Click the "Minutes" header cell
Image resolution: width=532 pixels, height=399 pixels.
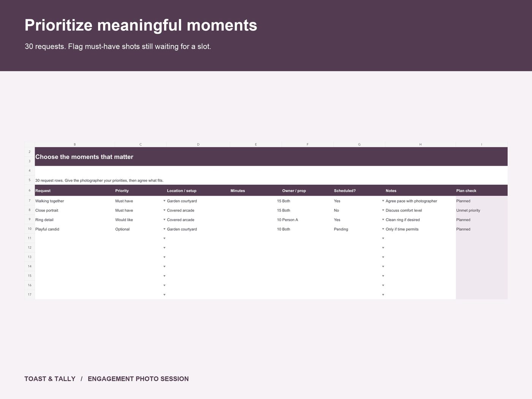256,191
